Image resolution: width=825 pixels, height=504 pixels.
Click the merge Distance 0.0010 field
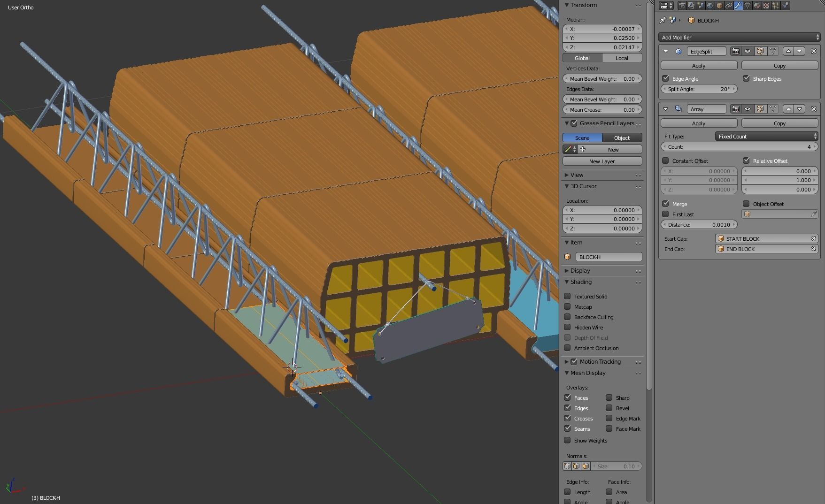pos(699,225)
